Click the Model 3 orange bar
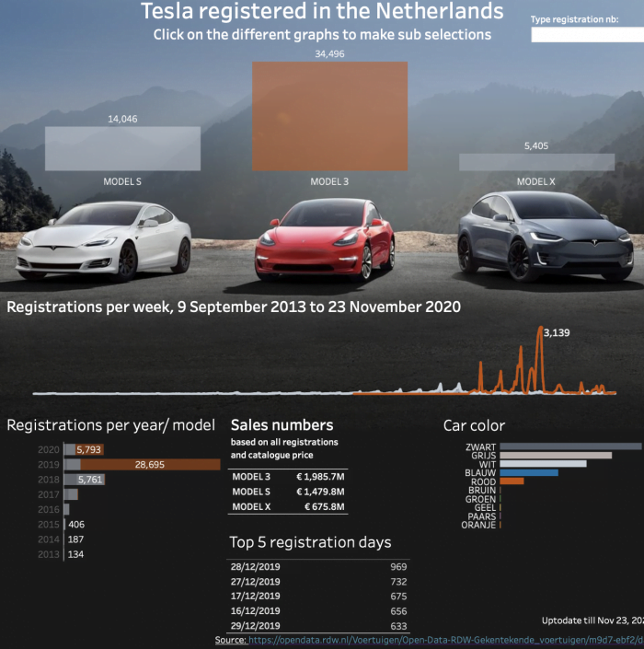Viewport: 644px width, 649px height. [x=329, y=116]
